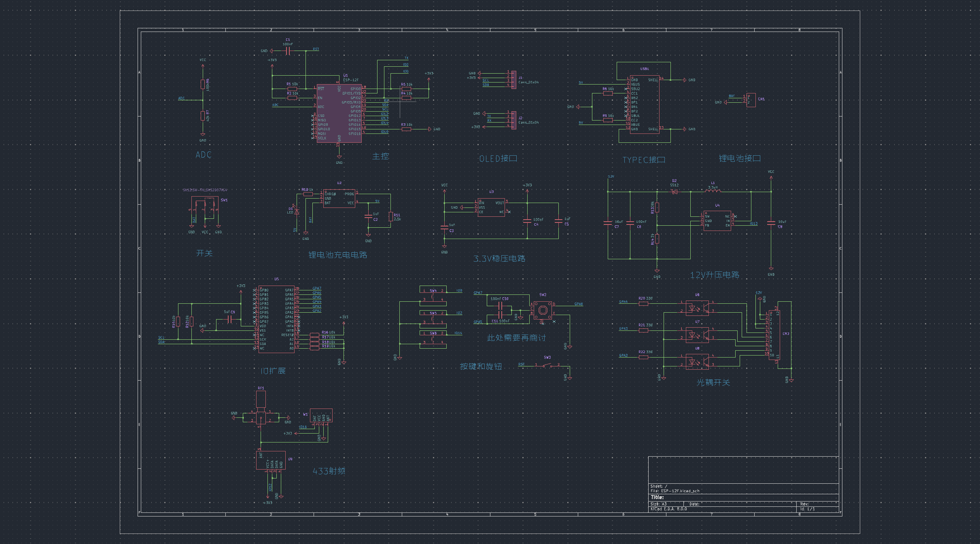980x544 pixels.
Task: Click the 'OLED接口' section title text
Action: point(498,159)
